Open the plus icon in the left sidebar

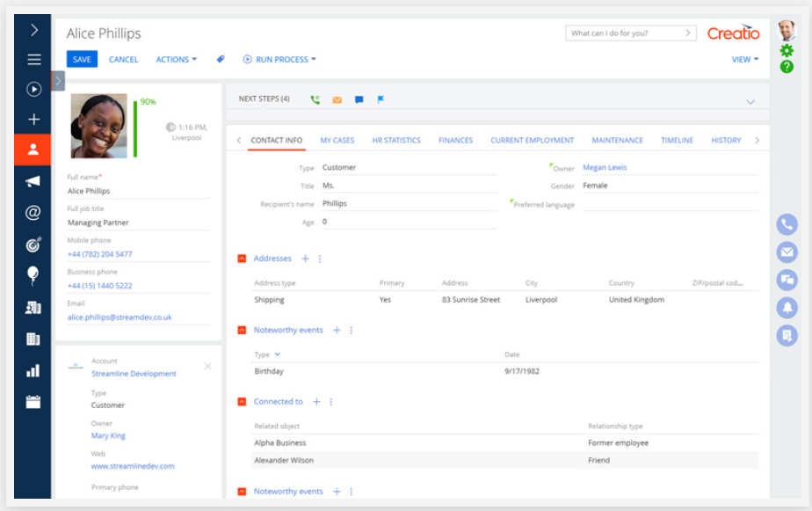point(33,120)
